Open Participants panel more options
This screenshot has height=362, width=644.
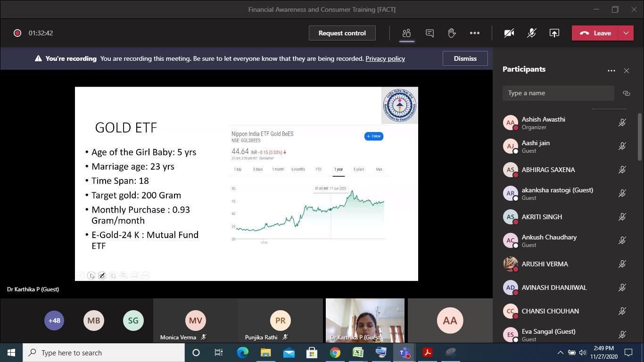click(611, 71)
